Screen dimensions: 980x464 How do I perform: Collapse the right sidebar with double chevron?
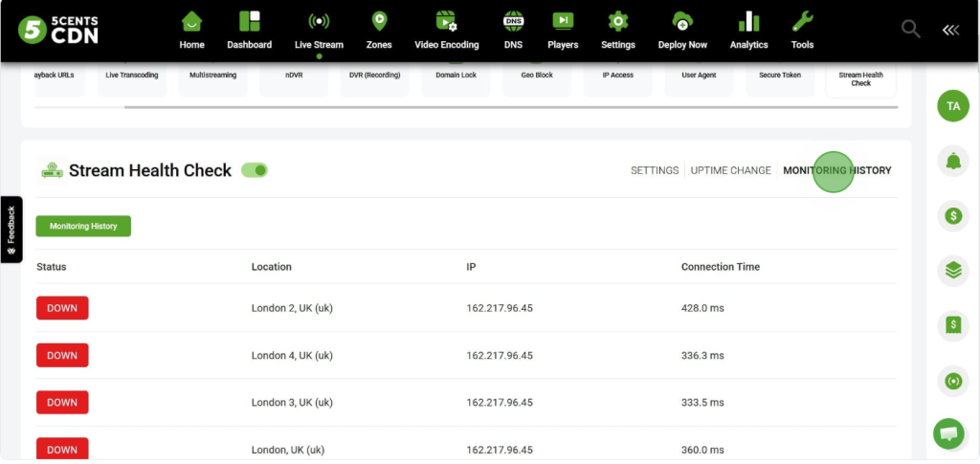pyautogui.click(x=950, y=30)
